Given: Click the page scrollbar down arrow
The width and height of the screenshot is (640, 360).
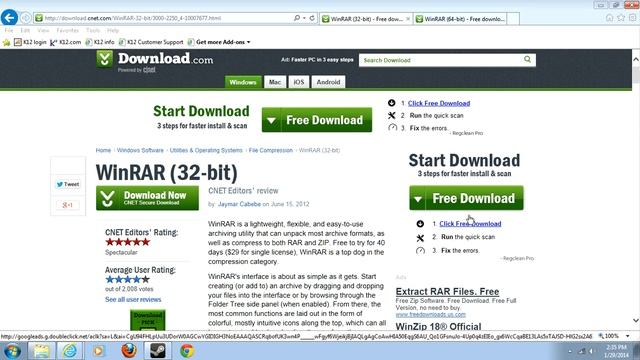Looking at the screenshot, I should coord(636,320).
